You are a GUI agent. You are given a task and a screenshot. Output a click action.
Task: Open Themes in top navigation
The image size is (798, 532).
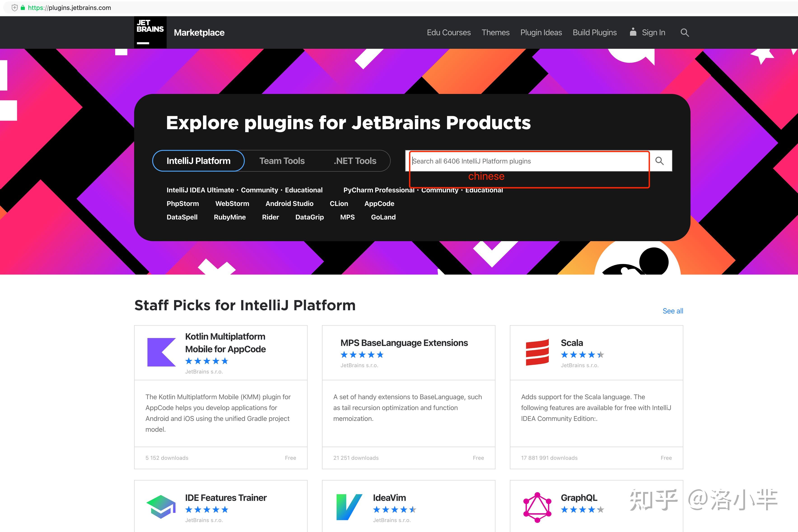tap(495, 33)
